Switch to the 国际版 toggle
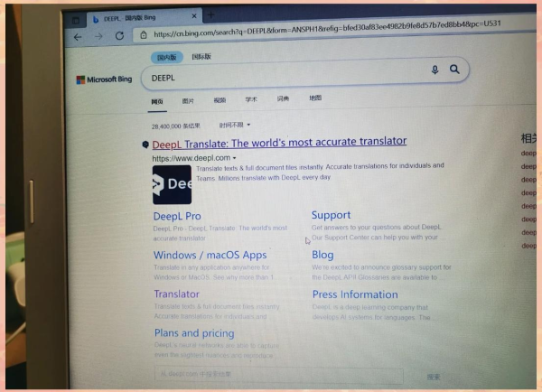542x392 pixels. tap(201, 56)
